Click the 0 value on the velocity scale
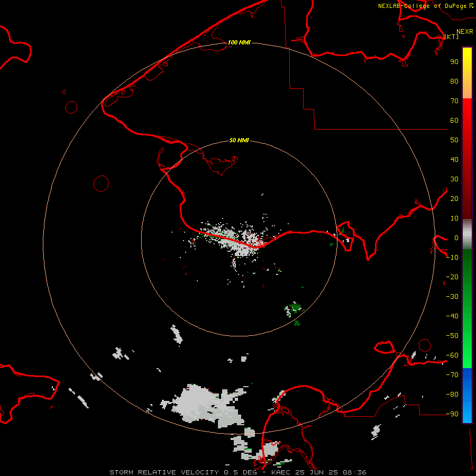This screenshot has width=476, height=476. point(456,238)
